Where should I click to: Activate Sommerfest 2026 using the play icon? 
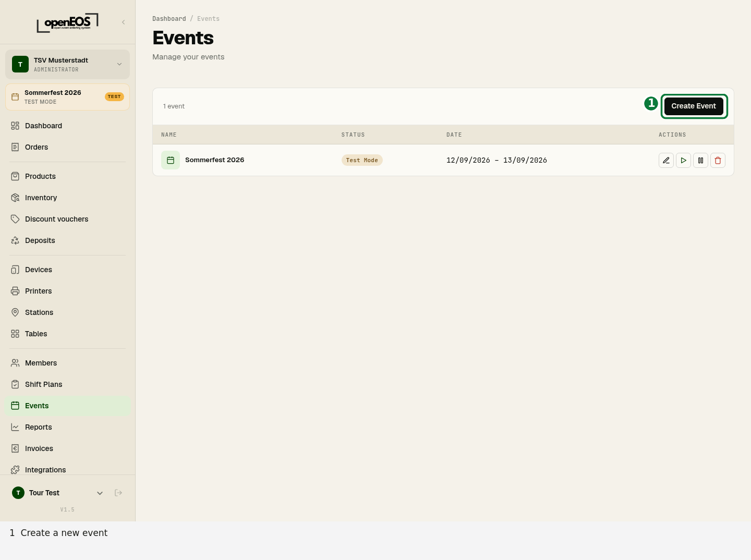click(x=683, y=160)
